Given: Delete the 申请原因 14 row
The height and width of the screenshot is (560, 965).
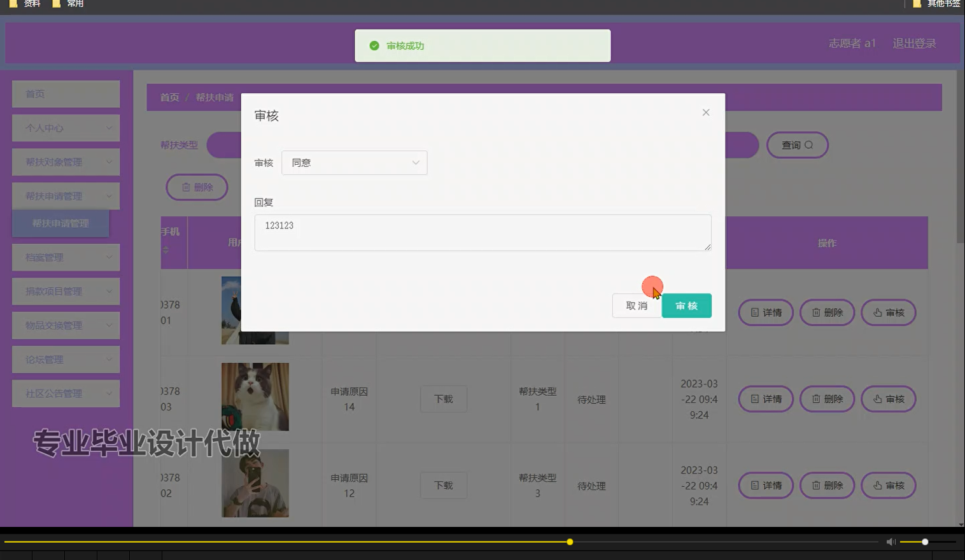Looking at the screenshot, I should point(827,399).
